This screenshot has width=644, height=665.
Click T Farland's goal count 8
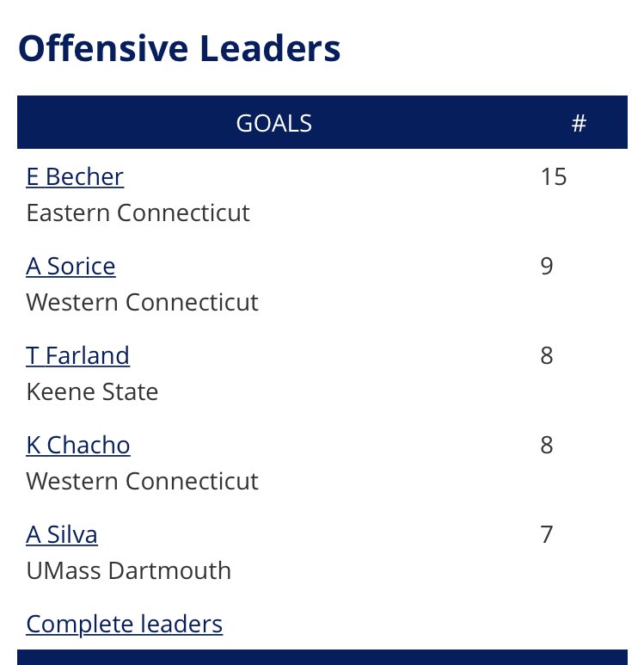click(x=547, y=355)
